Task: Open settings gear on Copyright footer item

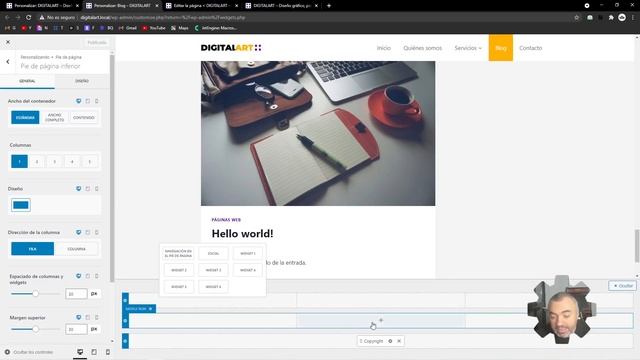Action: coord(390,341)
